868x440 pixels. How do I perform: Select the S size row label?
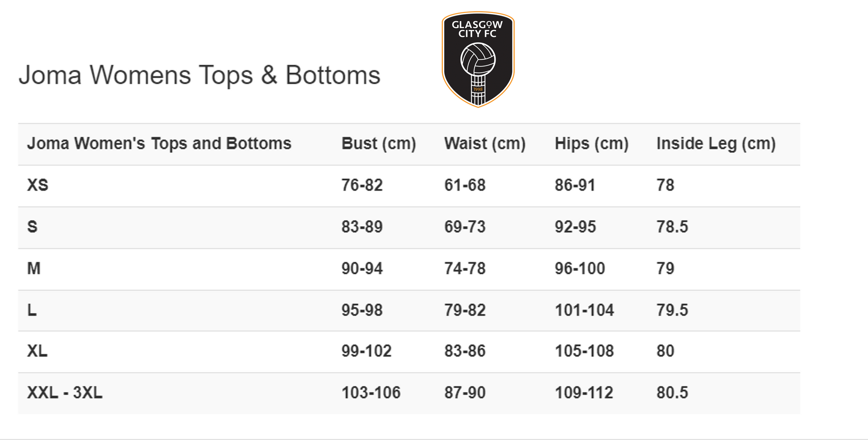[33, 227]
